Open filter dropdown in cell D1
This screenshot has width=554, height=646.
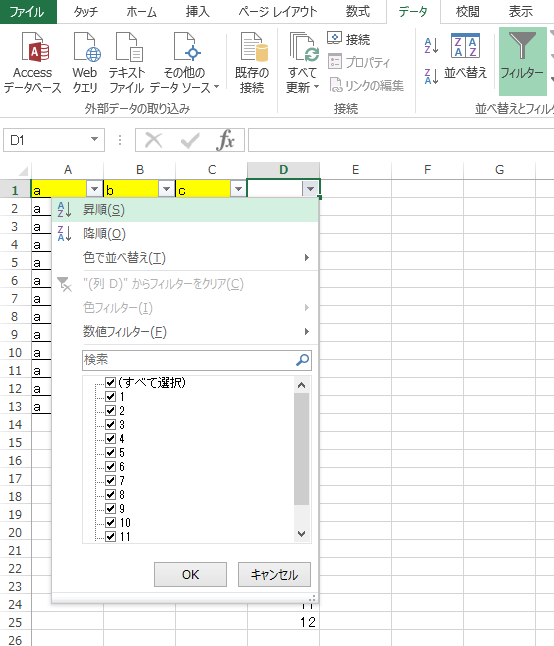pos(310,189)
